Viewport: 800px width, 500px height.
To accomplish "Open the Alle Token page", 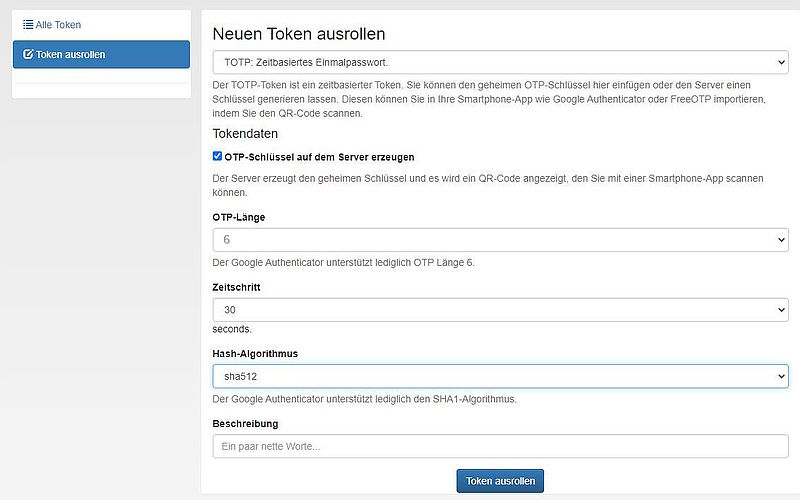I will [x=58, y=25].
